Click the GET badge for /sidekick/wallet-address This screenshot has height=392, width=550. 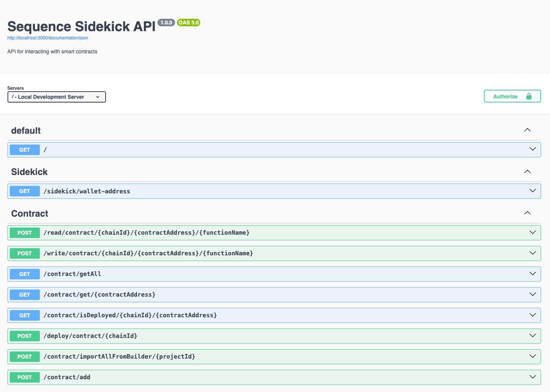click(x=25, y=191)
